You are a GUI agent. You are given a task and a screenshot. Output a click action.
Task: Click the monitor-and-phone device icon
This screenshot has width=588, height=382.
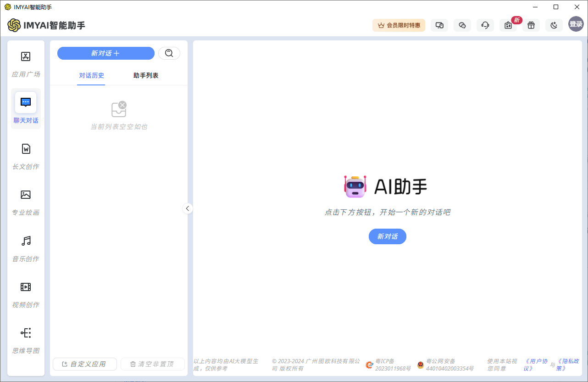tap(439, 25)
